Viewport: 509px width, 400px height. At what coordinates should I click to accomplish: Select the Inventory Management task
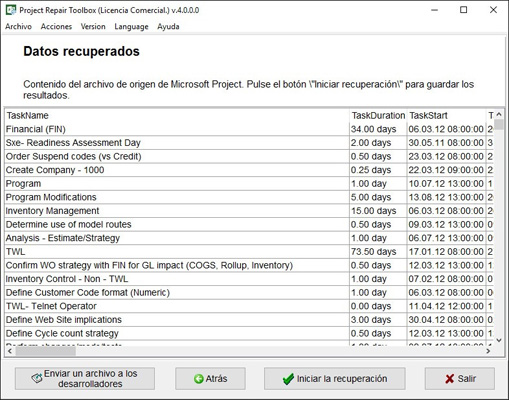click(x=177, y=211)
